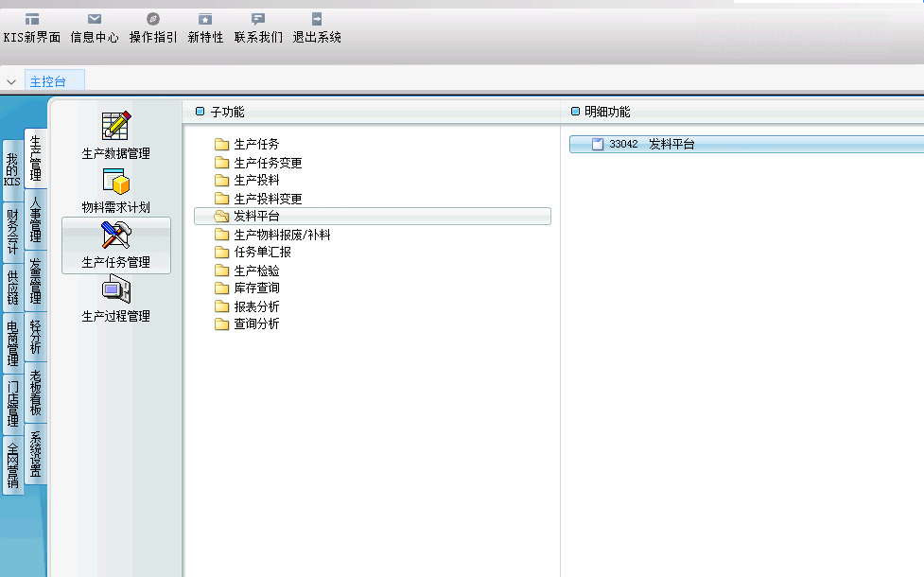The width and height of the screenshot is (924, 577).
Task: Open the 生产物料报废/补料 folder
Action: click(272, 235)
